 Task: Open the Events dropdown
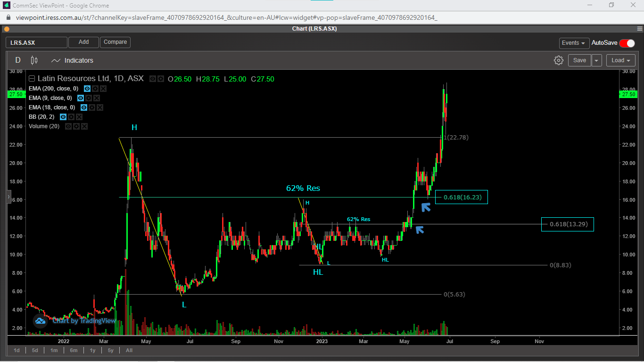(x=574, y=43)
